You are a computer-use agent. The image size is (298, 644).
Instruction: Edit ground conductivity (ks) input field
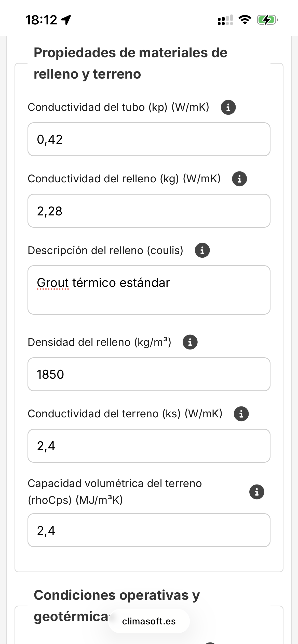coord(149,446)
